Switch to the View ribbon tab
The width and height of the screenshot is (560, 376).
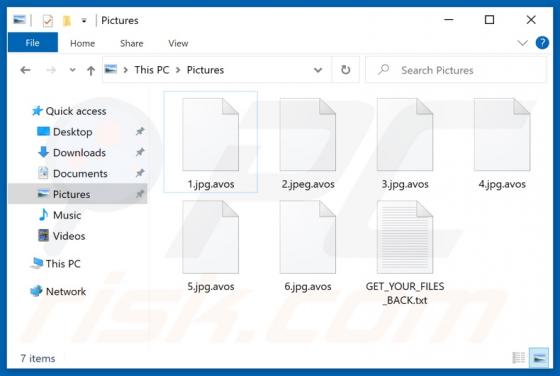(178, 44)
